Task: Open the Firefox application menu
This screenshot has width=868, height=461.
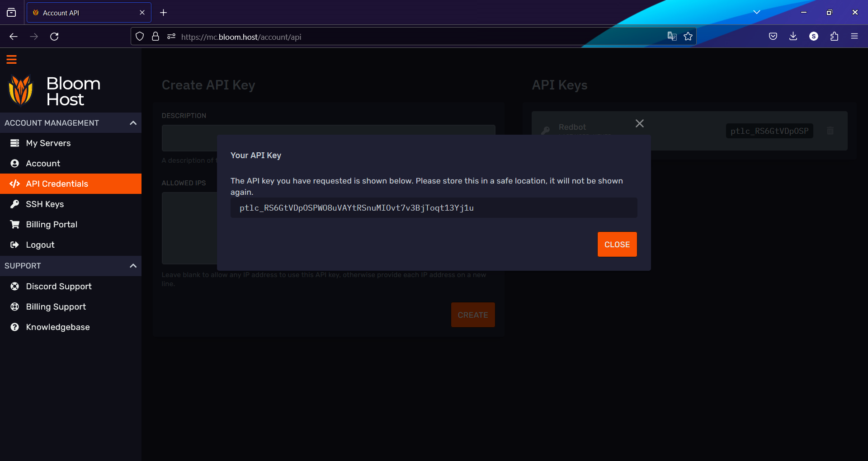Action: [x=854, y=37]
